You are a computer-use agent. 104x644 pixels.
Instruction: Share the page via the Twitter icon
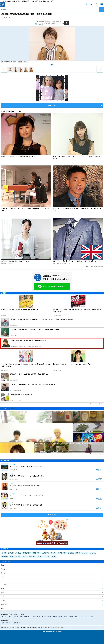point(91,5)
